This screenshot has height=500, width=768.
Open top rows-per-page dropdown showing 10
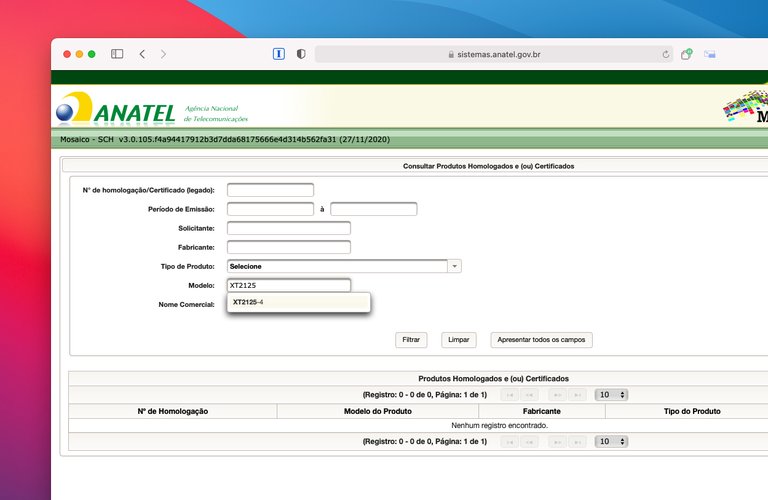point(611,395)
